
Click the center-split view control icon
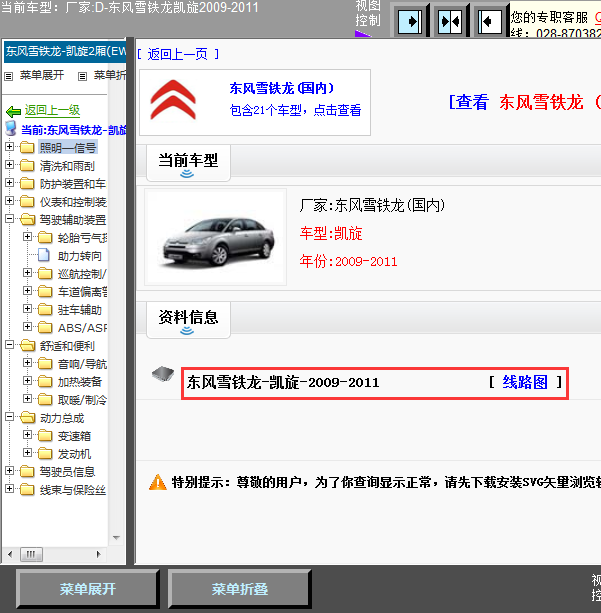pyautogui.click(x=449, y=20)
